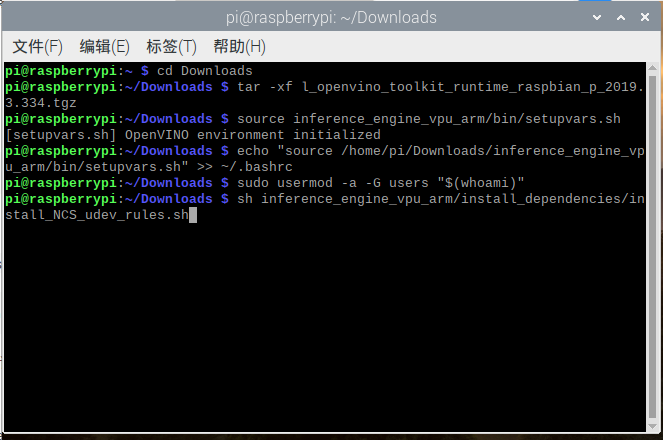Click the 'sh inference_engine_vpu_arm/install_dependencies' command
The width and height of the screenshot is (663, 440).
coord(441,199)
